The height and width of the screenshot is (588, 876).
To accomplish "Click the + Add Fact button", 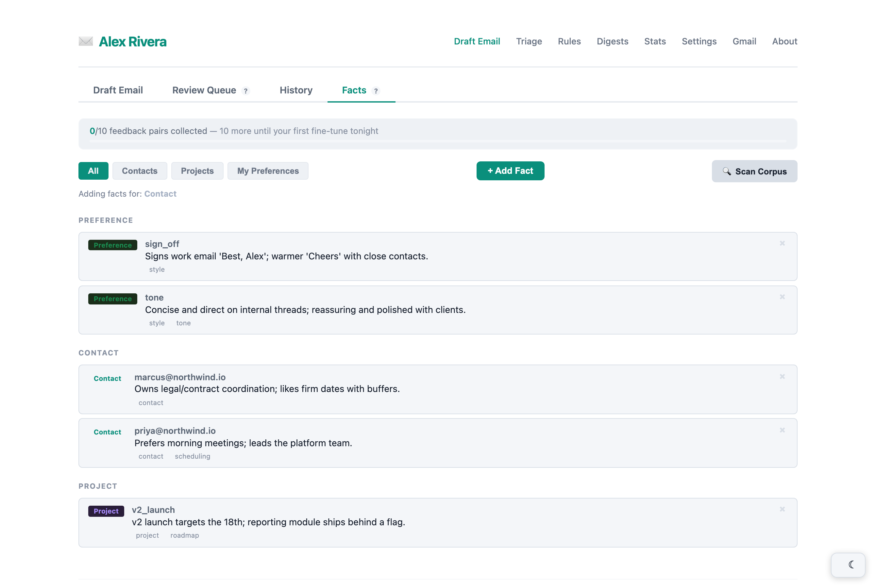I will click(x=510, y=171).
